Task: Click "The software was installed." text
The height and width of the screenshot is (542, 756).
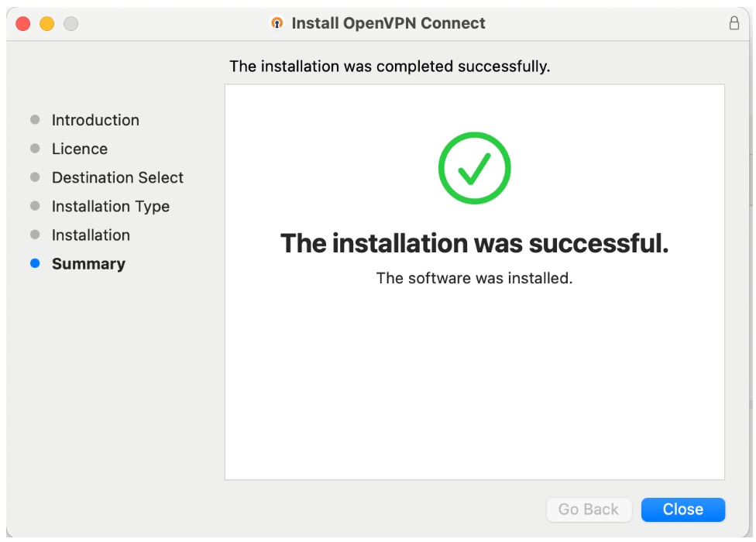Action: pos(474,278)
